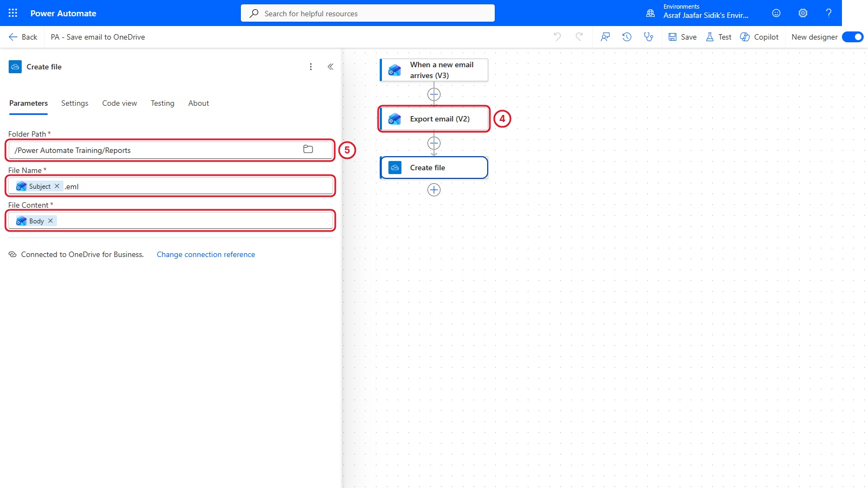Open the About tab
Viewport: 868px width, 488px height.
[x=199, y=103]
